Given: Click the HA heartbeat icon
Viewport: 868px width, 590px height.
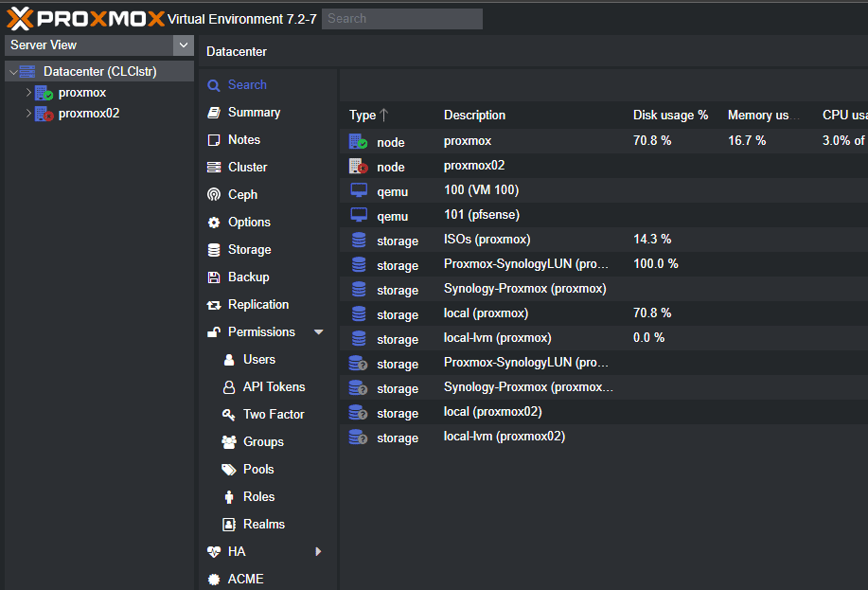Looking at the screenshot, I should pos(214,552).
